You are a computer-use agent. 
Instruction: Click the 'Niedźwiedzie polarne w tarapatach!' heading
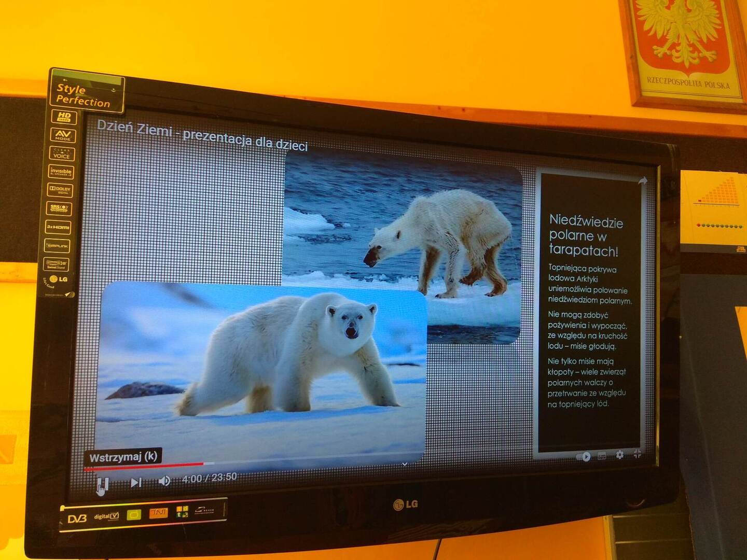[585, 236]
